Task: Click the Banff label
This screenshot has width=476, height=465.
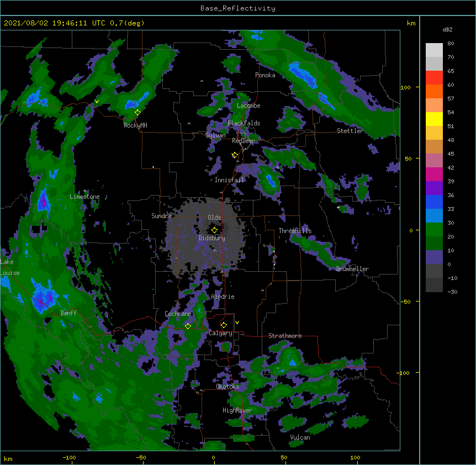Action: [68, 313]
